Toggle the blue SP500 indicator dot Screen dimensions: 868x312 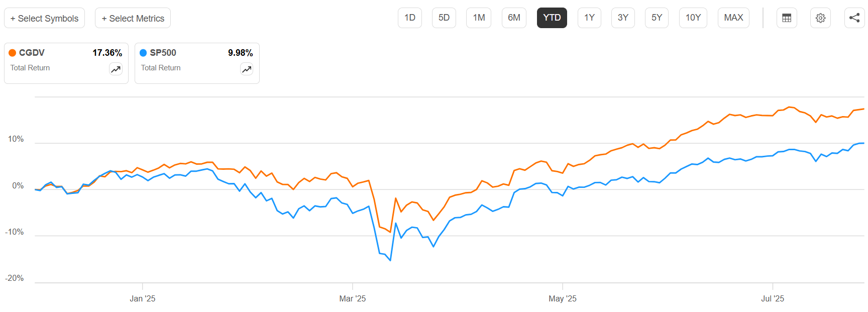(143, 52)
